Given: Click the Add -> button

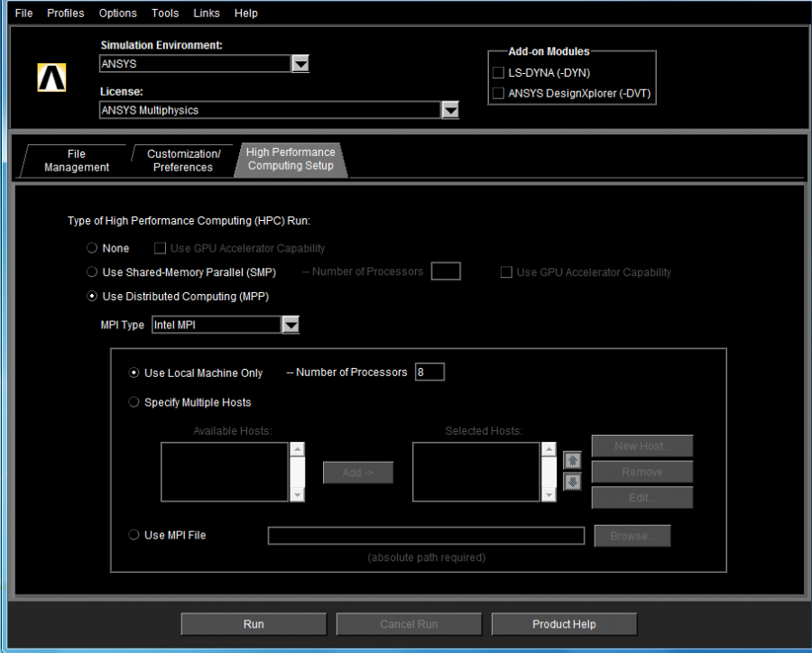Looking at the screenshot, I should pos(358,473).
